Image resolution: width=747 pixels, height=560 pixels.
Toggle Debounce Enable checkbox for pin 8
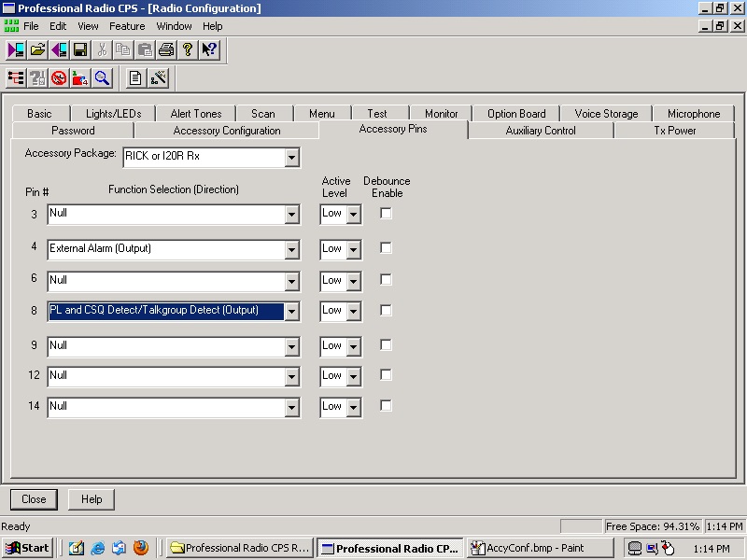pyautogui.click(x=386, y=310)
